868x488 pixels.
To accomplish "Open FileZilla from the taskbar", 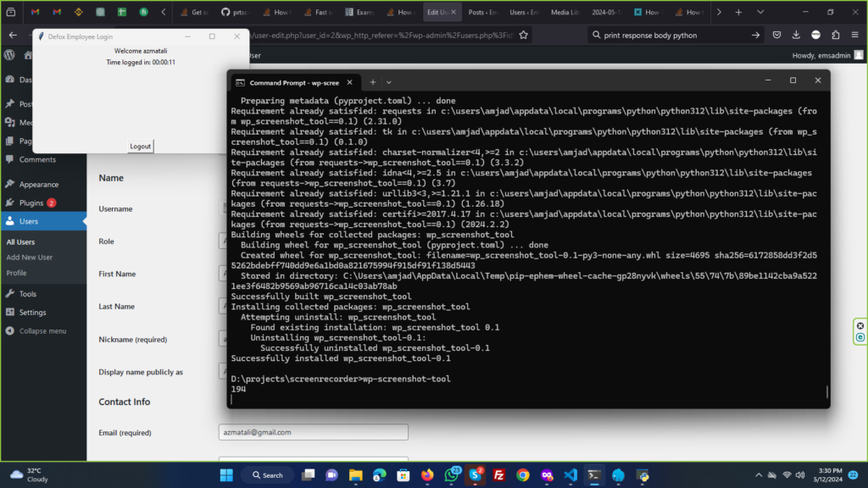I will (x=499, y=475).
